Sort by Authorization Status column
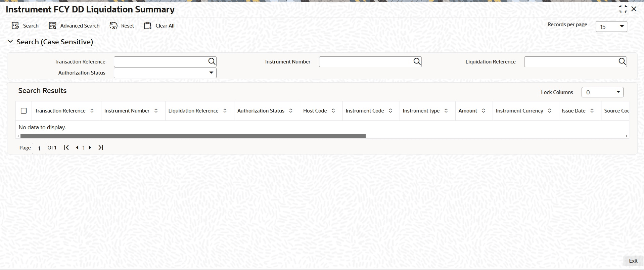The height and width of the screenshot is (270, 644). 291,111
